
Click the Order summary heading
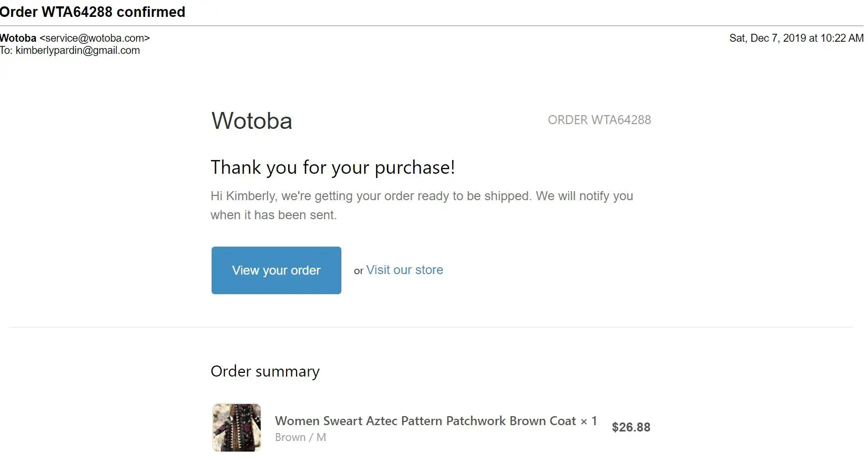265,371
